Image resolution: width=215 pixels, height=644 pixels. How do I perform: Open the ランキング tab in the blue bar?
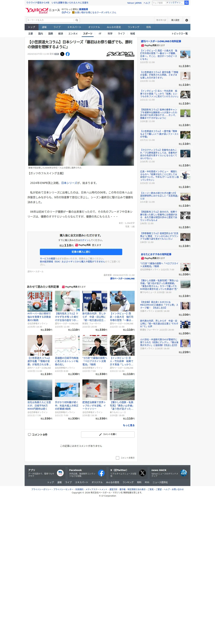pyautogui.click(x=133, y=27)
